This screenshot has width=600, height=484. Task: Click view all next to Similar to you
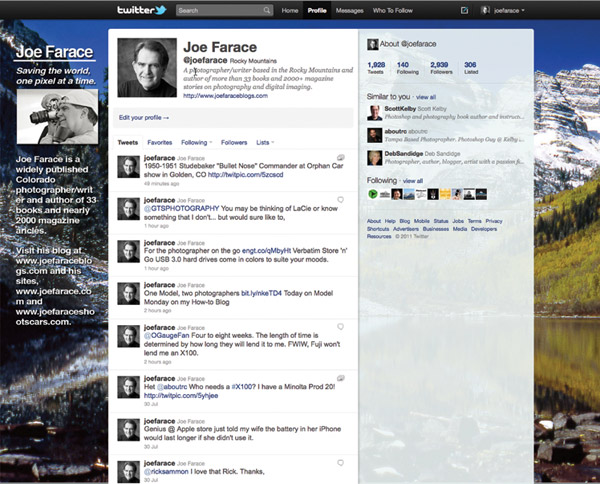[x=426, y=97]
